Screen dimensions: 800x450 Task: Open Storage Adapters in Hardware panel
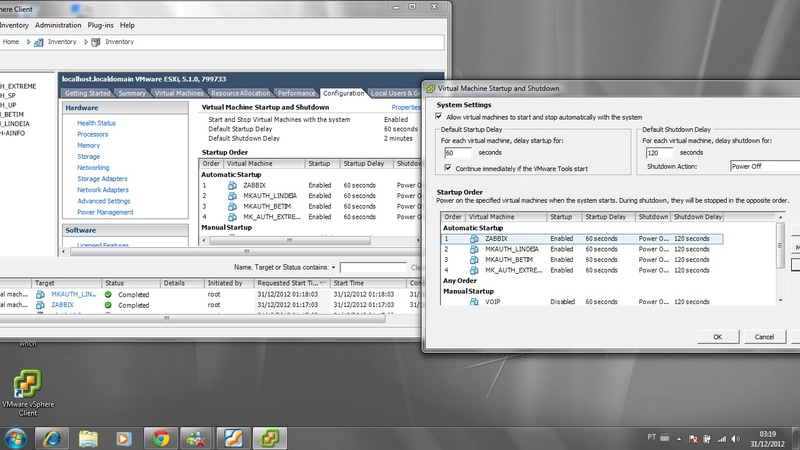point(102,179)
